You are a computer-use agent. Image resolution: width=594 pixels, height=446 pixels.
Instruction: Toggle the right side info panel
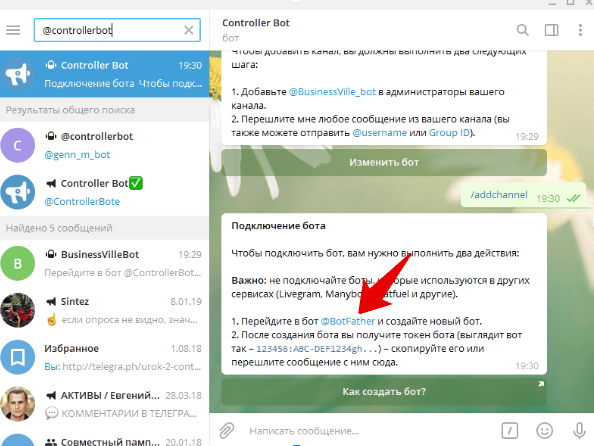[551, 30]
